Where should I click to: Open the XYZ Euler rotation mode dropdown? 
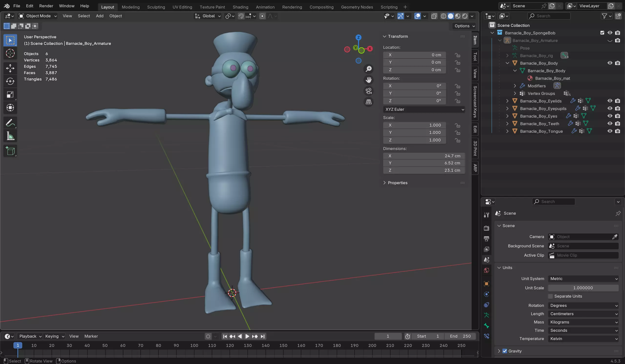coord(424,110)
